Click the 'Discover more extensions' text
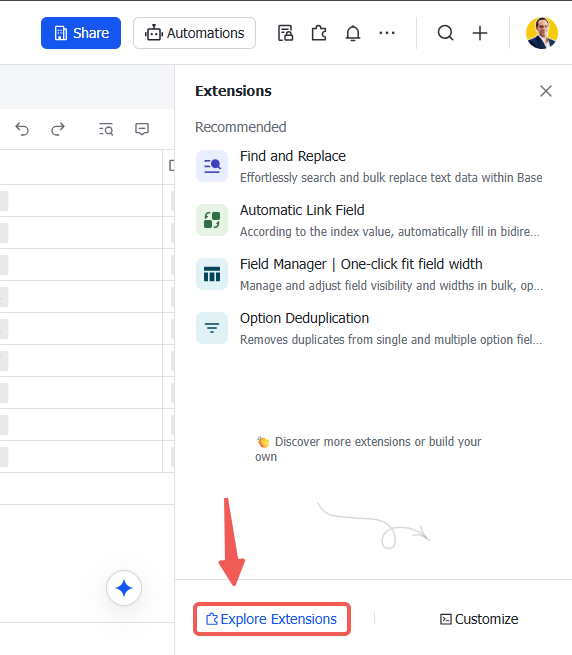The height and width of the screenshot is (655, 572). 368,449
